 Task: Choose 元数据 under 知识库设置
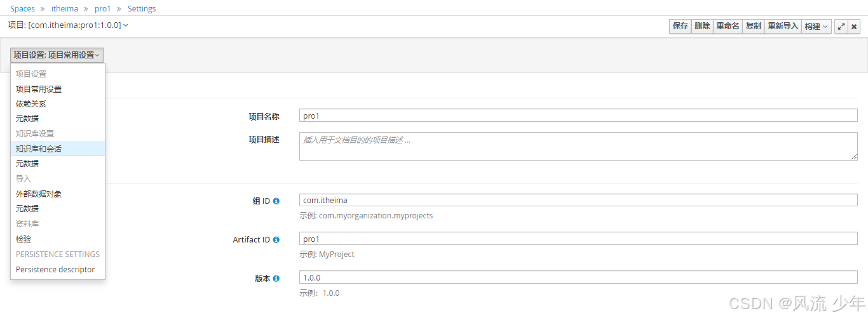[58, 164]
